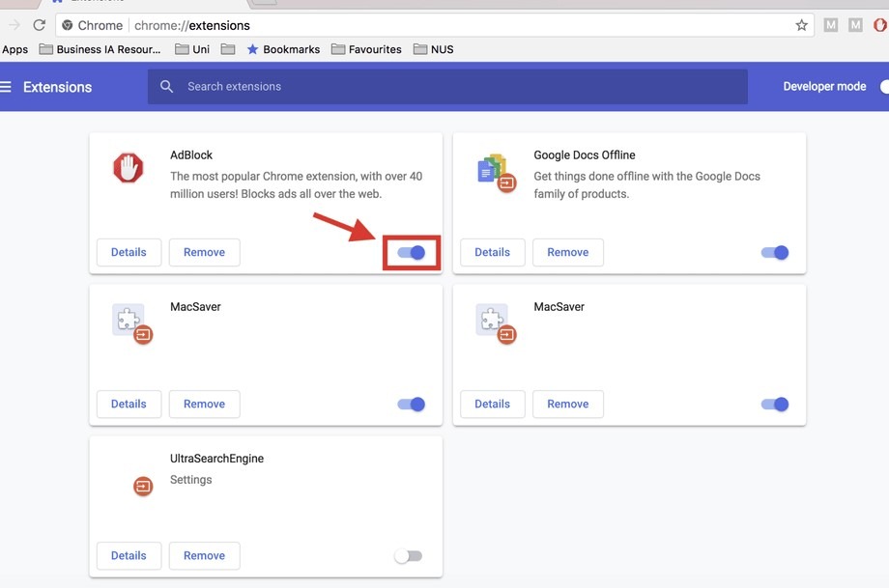The image size is (889, 588).
Task: Open UltraSearchEngine Details
Action: click(x=129, y=556)
